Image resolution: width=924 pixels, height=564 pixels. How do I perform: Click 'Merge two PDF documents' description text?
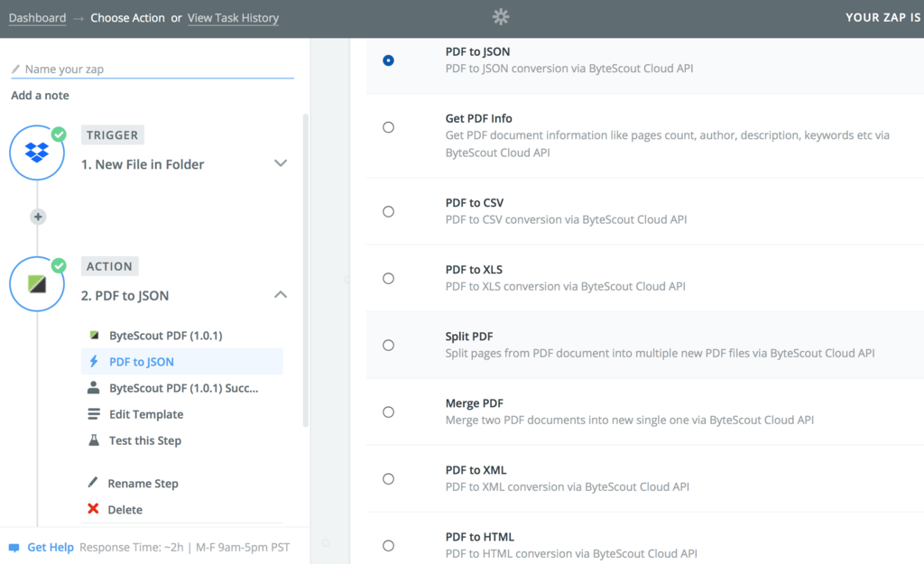(629, 421)
